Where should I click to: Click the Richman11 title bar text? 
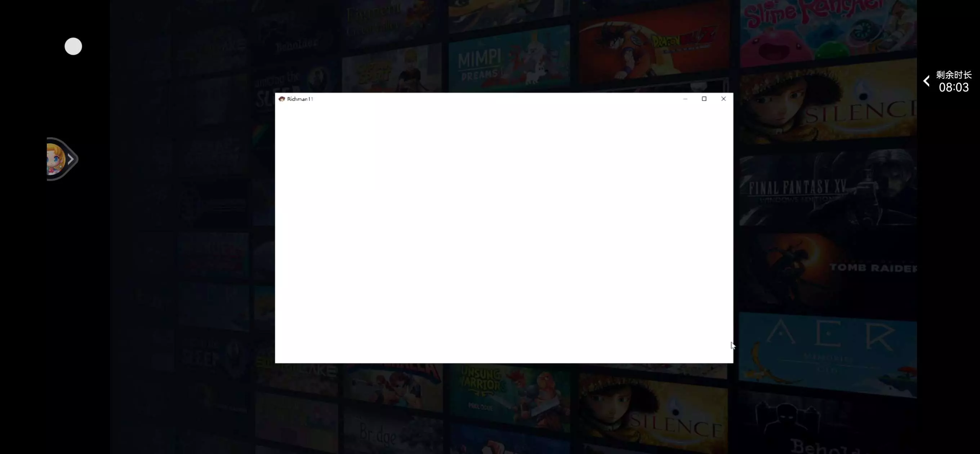coord(300,99)
